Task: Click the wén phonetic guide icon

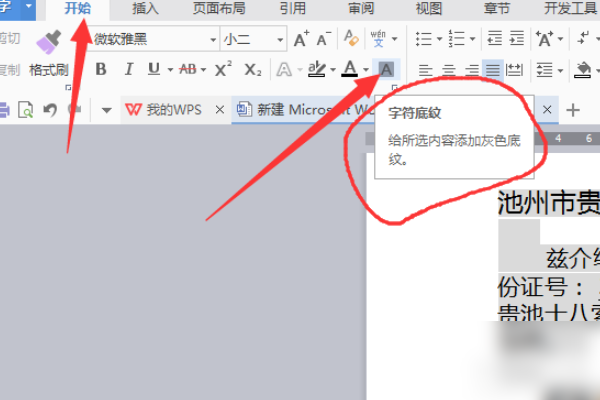Action: (378, 38)
